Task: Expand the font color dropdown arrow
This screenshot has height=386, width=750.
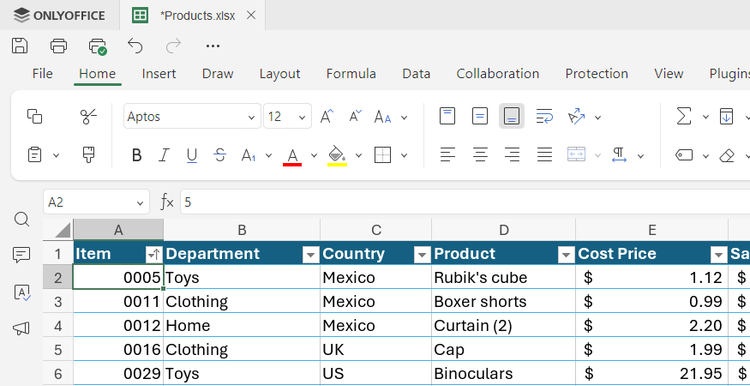Action: 314,155
